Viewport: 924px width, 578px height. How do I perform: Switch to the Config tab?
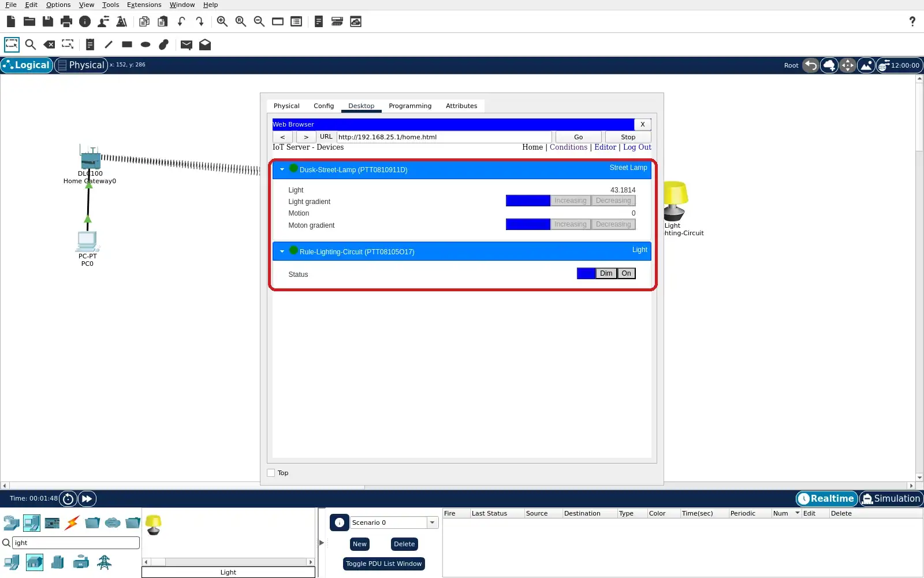tap(323, 106)
